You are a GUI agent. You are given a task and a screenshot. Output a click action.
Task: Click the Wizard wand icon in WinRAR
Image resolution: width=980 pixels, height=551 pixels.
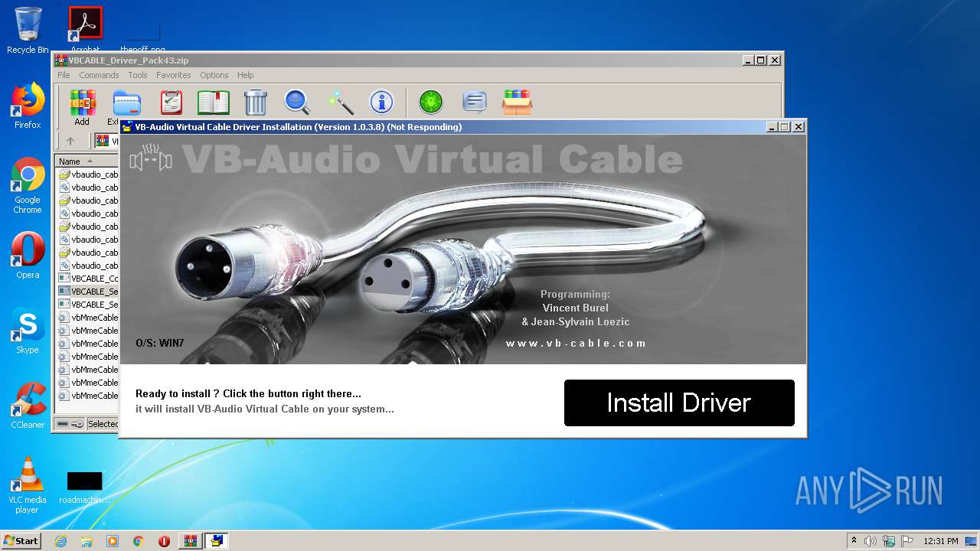pyautogui.click(x=339, y=102)
